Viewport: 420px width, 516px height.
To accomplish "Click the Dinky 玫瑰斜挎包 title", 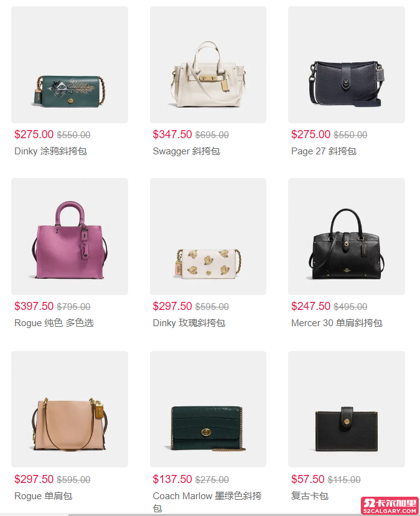I will tap(189, 323).
